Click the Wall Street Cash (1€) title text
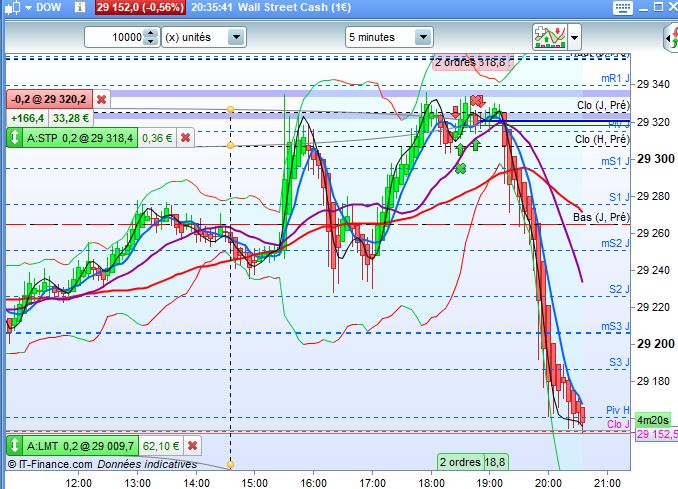 click(x=294, y=7)
